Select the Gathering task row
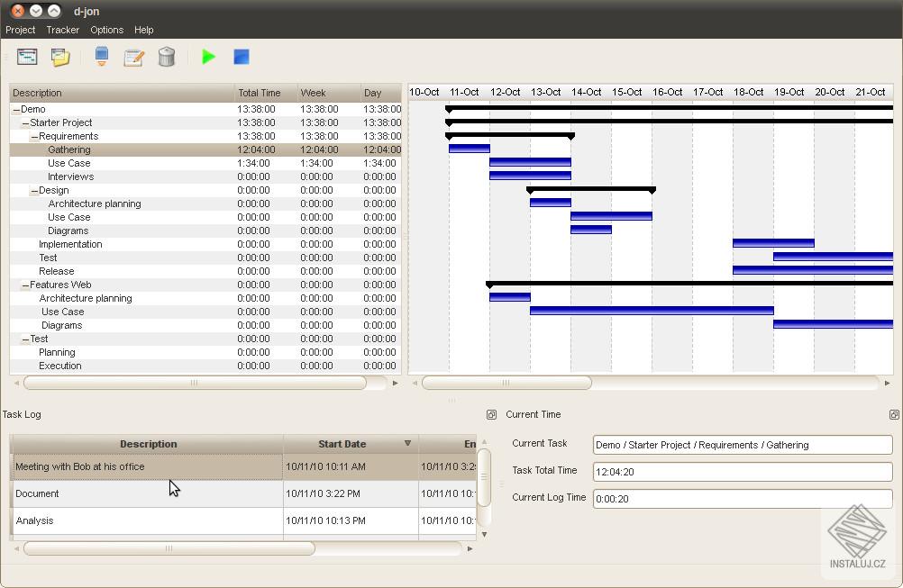Screen dimensions: 903x588 click(205, 149)
